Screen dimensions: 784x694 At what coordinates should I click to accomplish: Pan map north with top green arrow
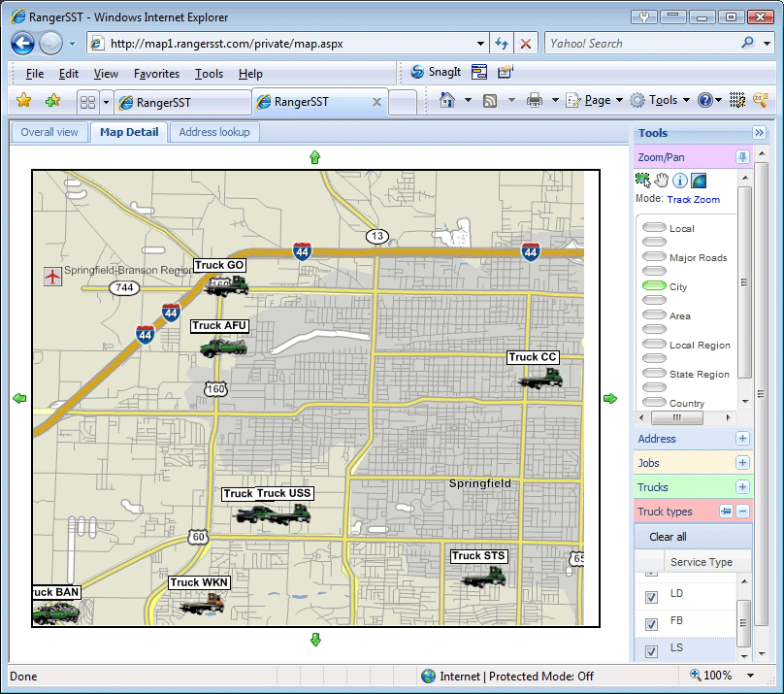[314, 157]
